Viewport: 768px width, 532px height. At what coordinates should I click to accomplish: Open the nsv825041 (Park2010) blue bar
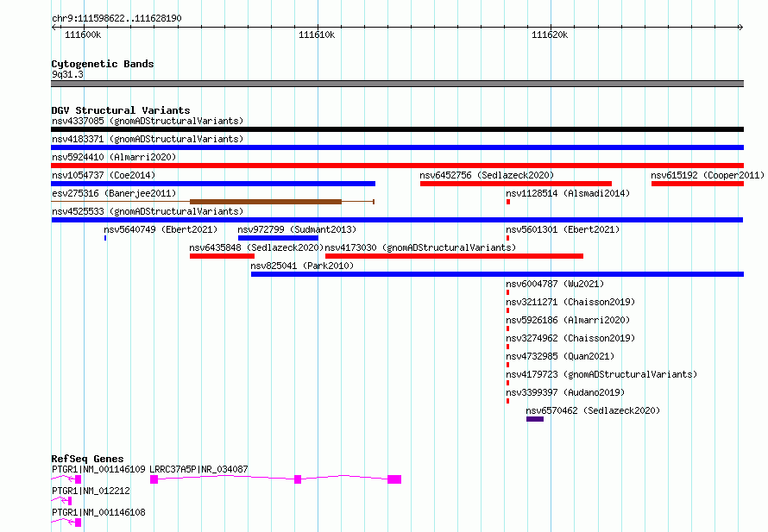pyautogui.click(x=497, y=274)
